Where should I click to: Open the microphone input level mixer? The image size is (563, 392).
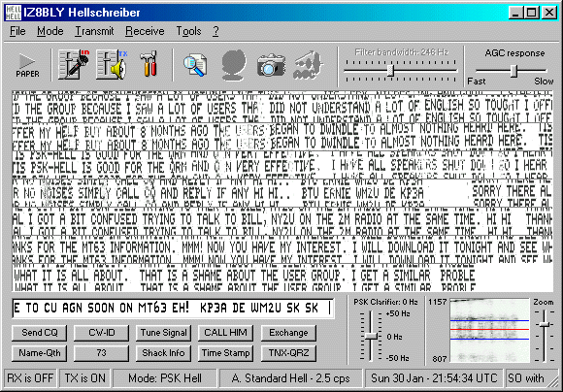click(x=74, y=65)
